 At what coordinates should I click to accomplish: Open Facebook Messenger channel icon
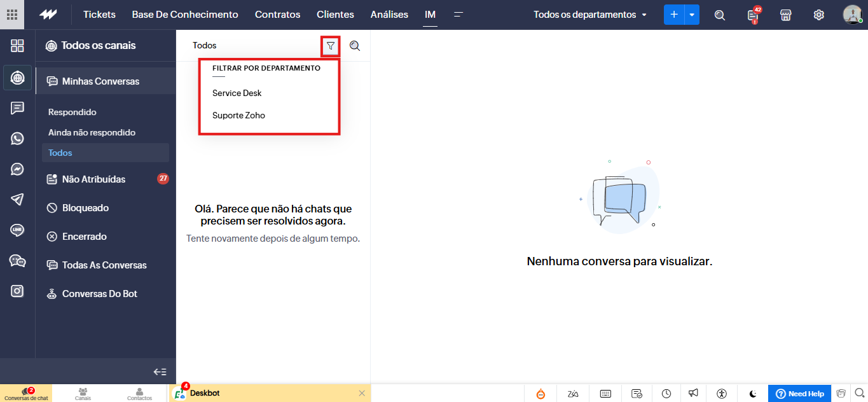(x=17, y=169)
